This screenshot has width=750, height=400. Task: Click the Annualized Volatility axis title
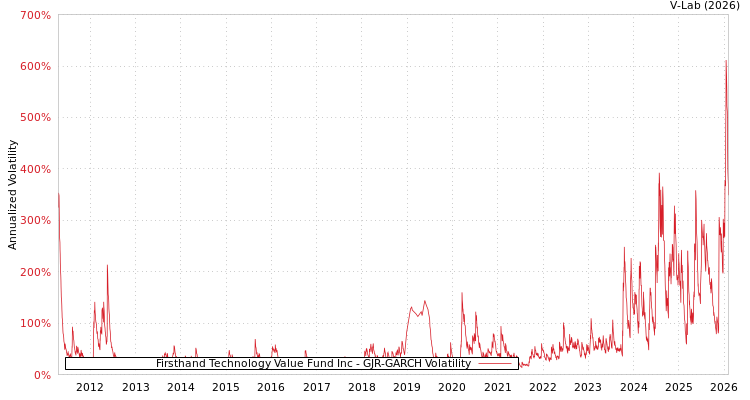[x=12, y=195]
